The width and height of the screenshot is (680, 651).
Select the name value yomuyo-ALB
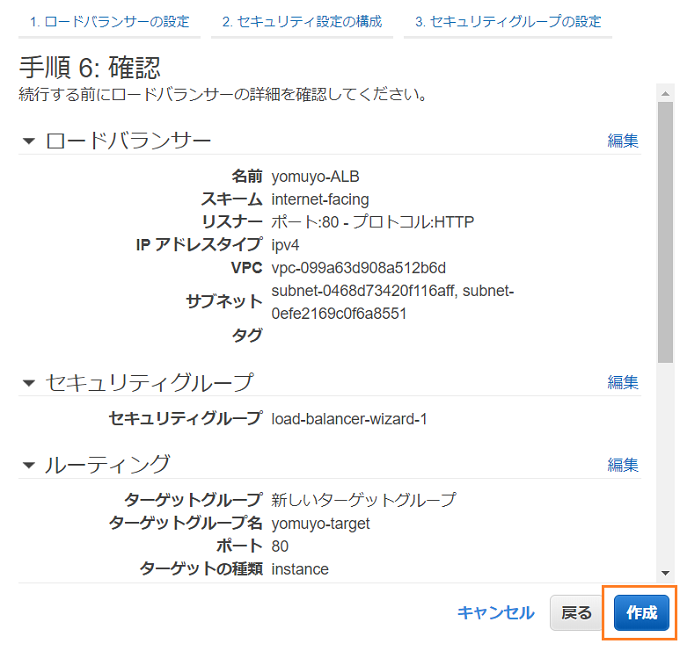pyautogui.click(x=315, y=177)
